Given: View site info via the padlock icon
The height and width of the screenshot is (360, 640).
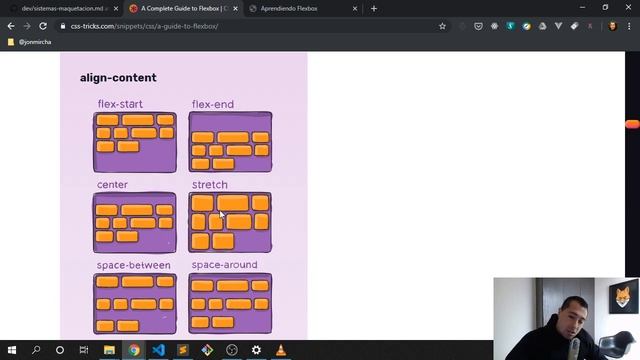Looking at the screenshot, I should (x=62, y=26).
